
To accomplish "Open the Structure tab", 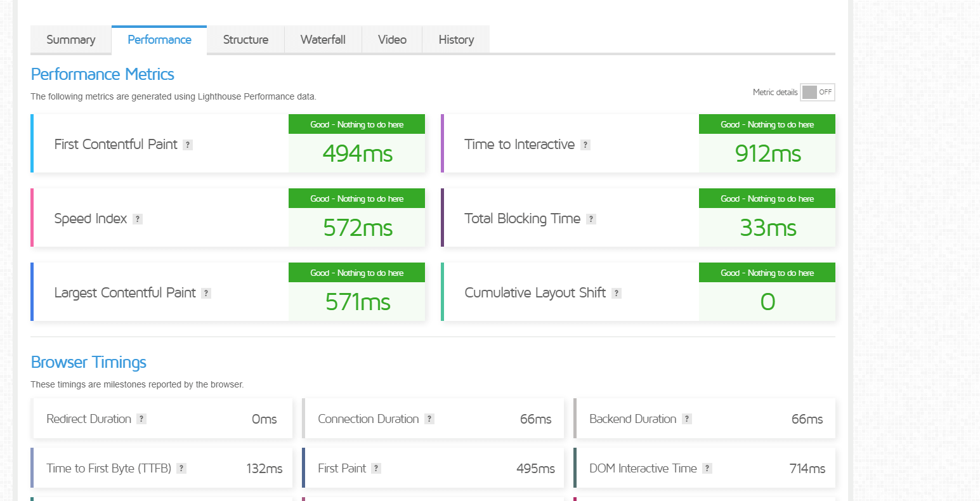I will [245, 39].
